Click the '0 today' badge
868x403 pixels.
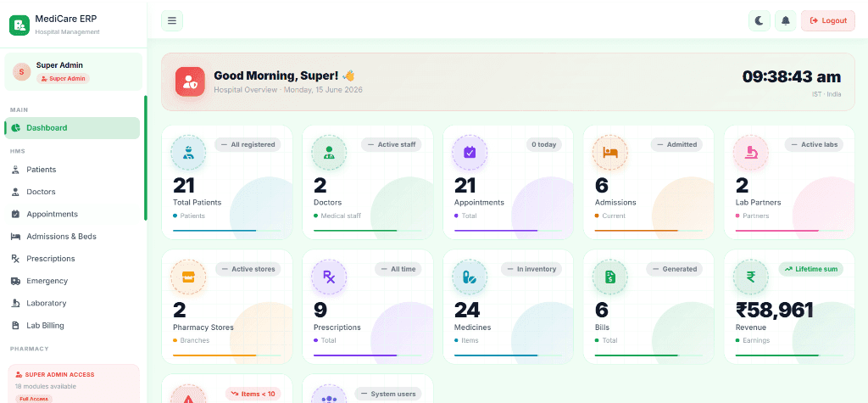543,145
